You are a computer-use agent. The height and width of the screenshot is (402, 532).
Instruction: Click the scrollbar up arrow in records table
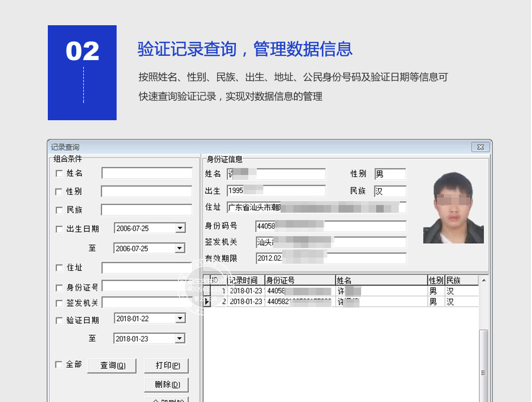click(x=484, y=281)
